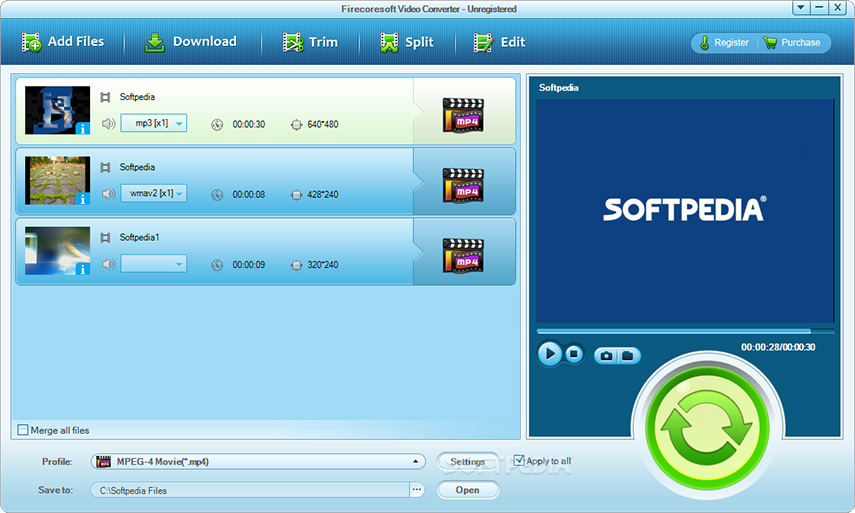Screen dimensions: 855x513
Task: Click the film icon beside Softpedia1 title
Action: pyautogui.click(x=105, y=238)
